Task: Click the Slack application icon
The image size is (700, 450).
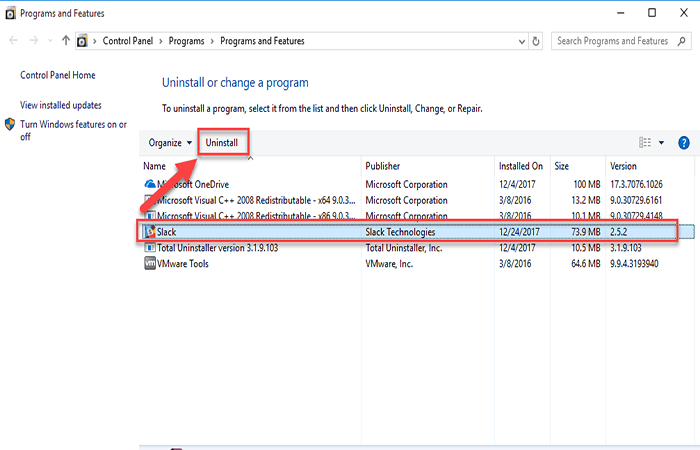Action: click(x=150, y=232)
